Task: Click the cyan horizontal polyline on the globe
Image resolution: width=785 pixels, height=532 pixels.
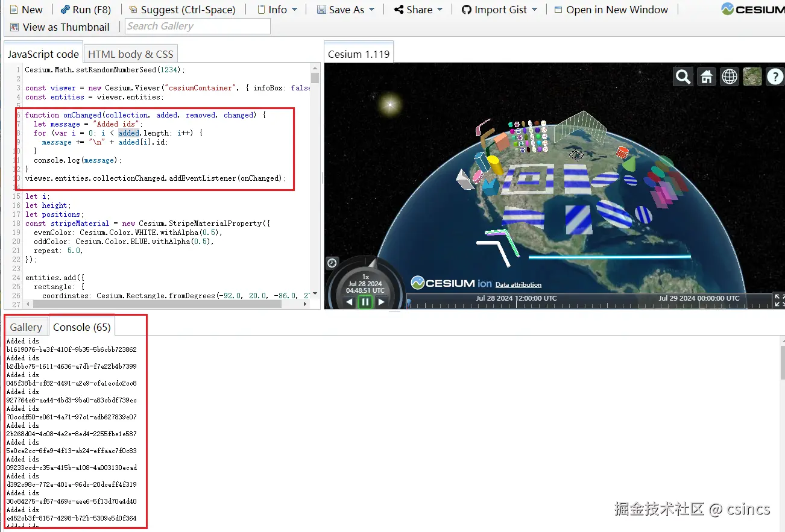Action: pos(610,257)
